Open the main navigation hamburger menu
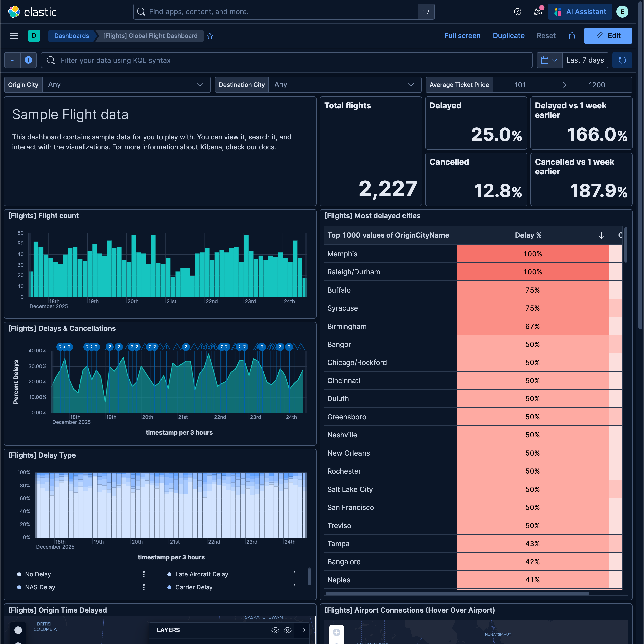Screen dimensions: 644x644 (x=14, y=36)
